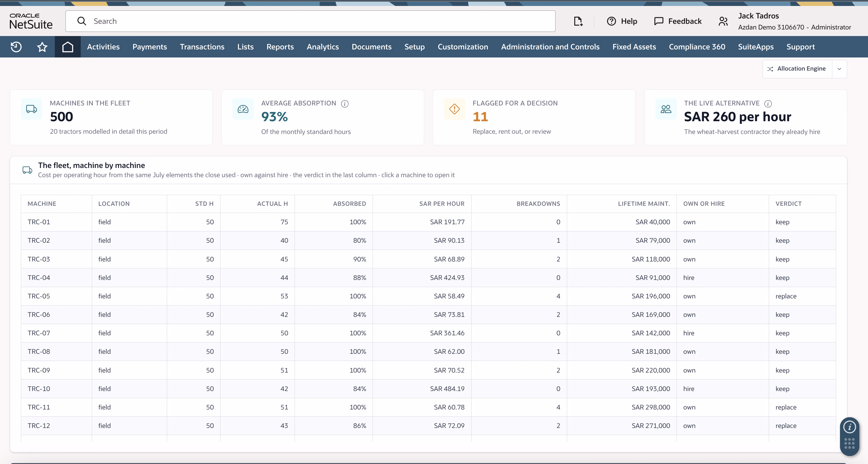Click the Create New document icon
868x464 pixels.
(578, 21)
